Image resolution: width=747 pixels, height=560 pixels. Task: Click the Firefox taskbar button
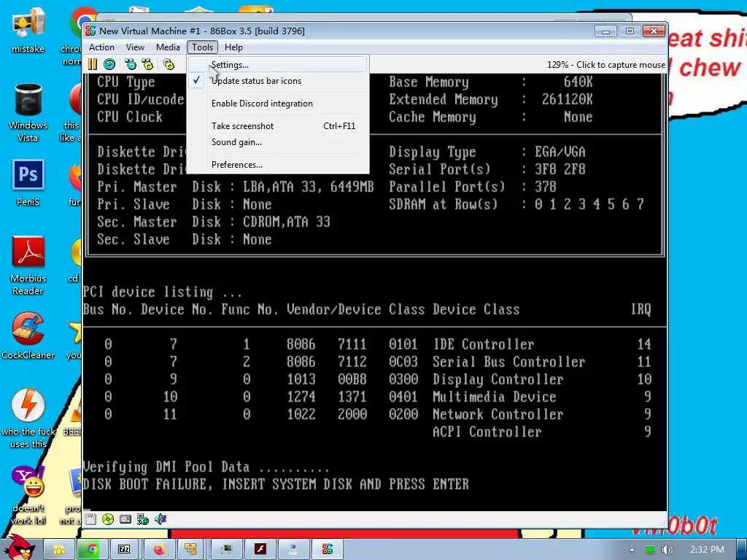[x=158, y=550]
